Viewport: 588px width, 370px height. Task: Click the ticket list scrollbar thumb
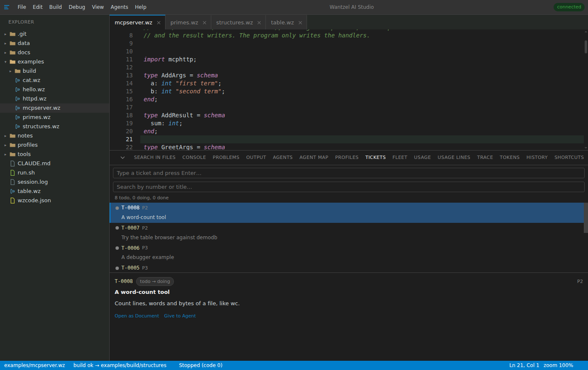(x=586, y=218)
